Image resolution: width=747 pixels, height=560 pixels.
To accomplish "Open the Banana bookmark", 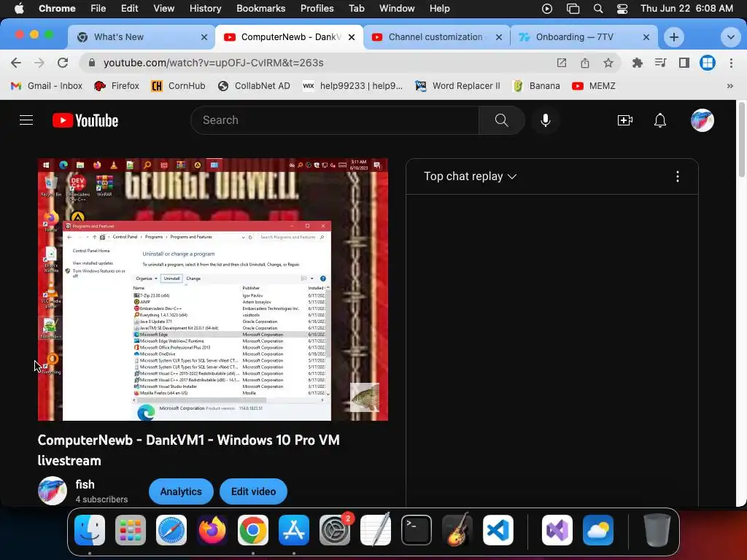I will click(536, 86).
